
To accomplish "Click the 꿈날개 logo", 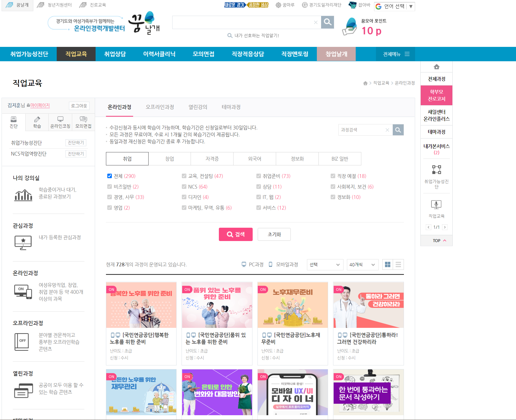I will [x=144, y=23].
